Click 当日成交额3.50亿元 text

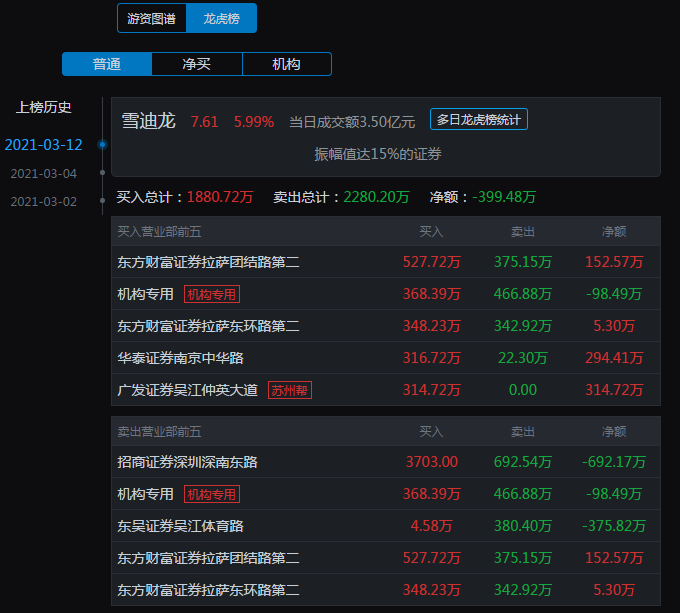coord(352,122)
